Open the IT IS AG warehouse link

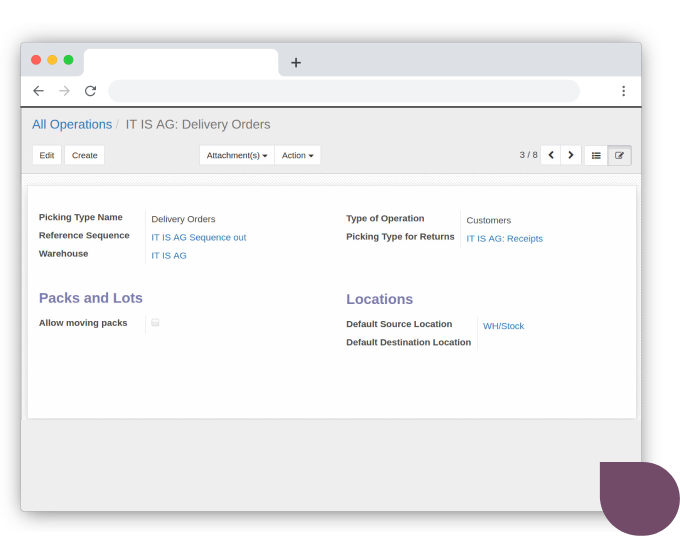(x=169, y=256)
